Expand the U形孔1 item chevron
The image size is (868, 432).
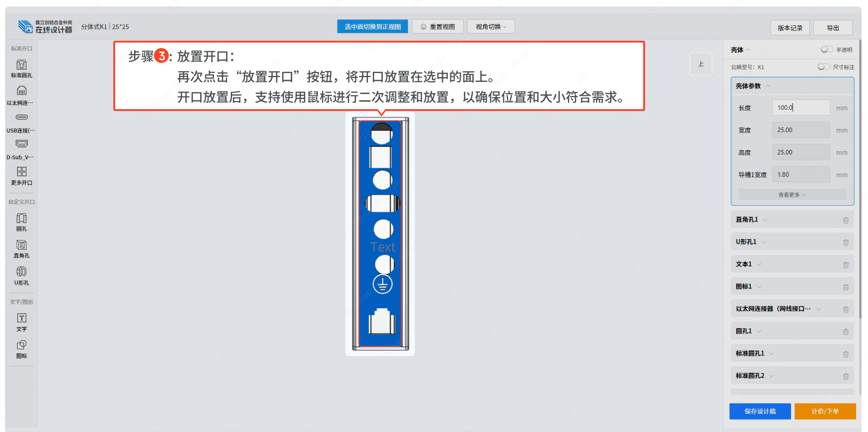click(x=764, y=242)
